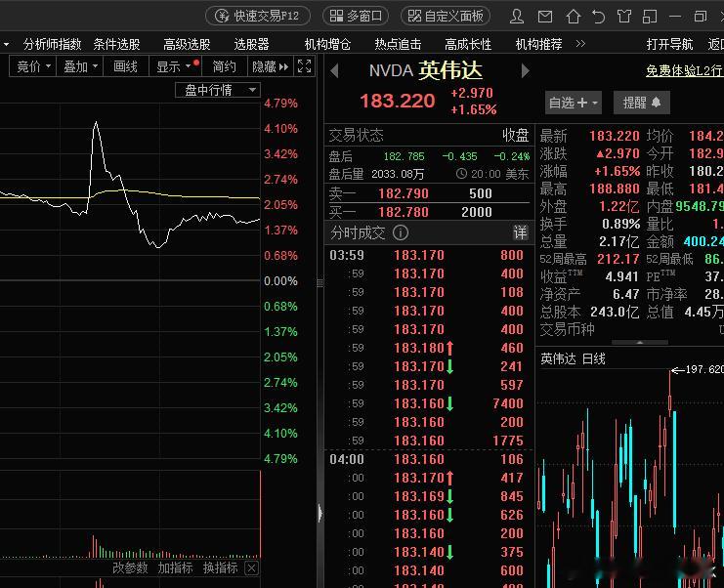Click the 换指标 switch indicator link

[x=220, y=567]
